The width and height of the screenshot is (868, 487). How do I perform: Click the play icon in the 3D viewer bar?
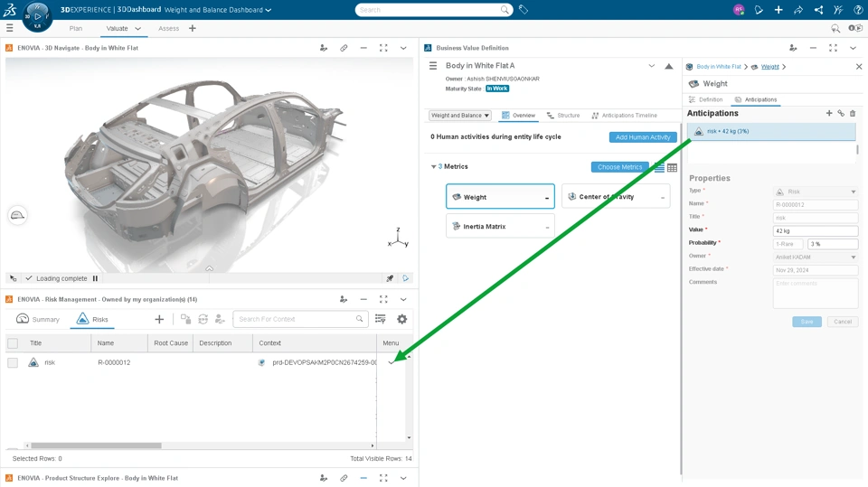[406, 278]
